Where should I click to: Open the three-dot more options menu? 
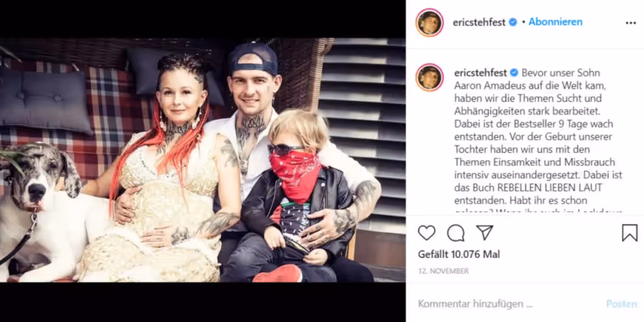[631, 23]
